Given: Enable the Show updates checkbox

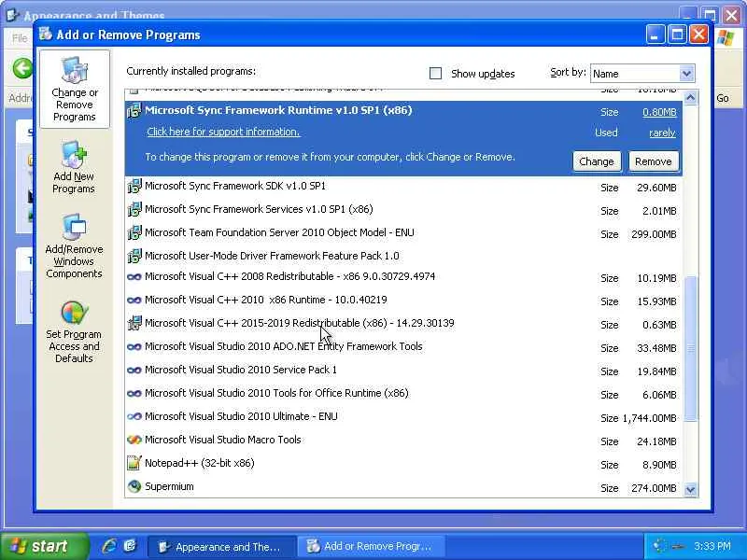Looking at the screenshot, I should point(435,74).
